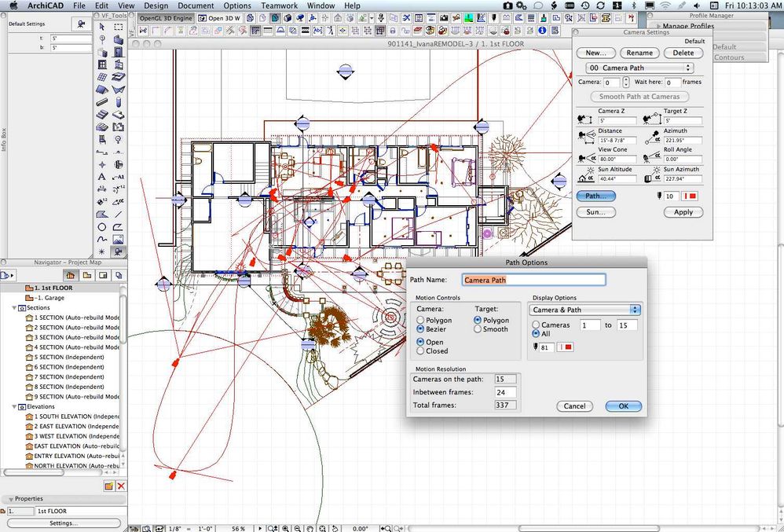
Task: Select the Object chair tool
Action: [102, 140]
